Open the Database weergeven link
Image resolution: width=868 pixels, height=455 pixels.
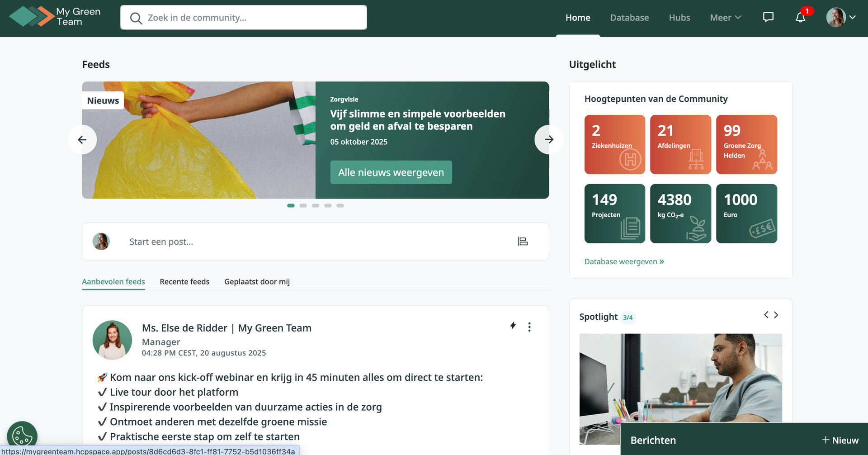pyautogui.click(x=624, y=261)
